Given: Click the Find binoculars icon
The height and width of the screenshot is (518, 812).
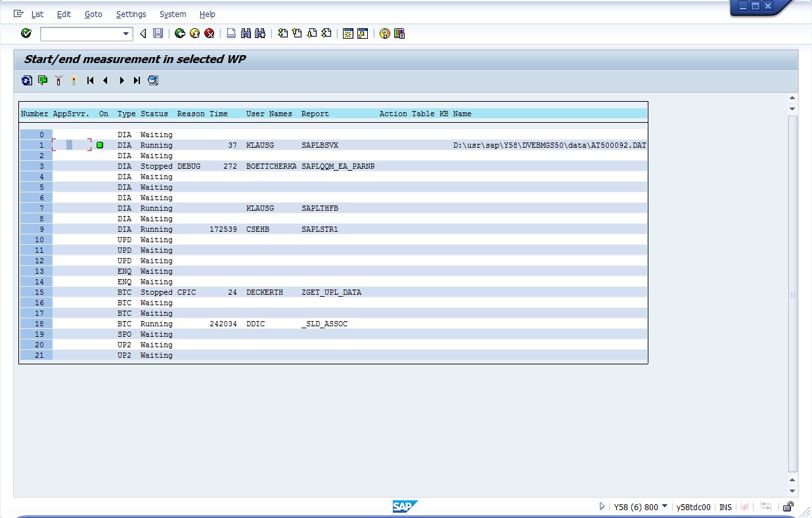Looking at the screenshot, I should 246,33.
